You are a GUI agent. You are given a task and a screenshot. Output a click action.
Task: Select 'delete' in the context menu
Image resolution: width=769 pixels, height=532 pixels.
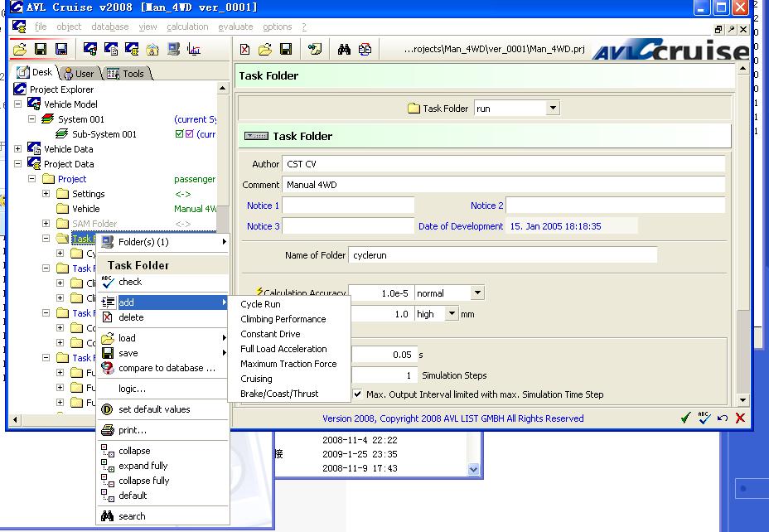pos(163,317)
